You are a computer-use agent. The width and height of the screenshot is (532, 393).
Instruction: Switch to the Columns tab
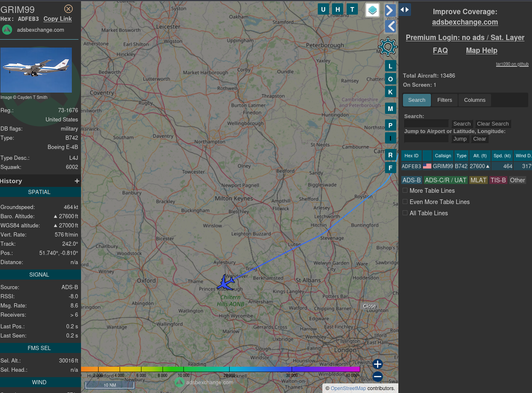(x=475, y=100)
